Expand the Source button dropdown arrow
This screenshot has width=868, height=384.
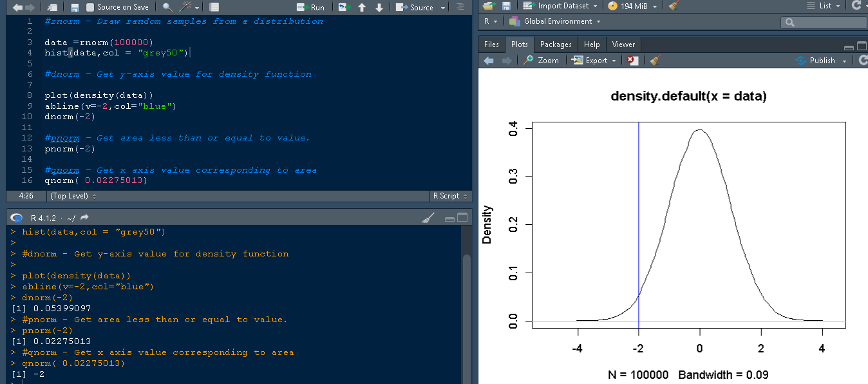443,8
